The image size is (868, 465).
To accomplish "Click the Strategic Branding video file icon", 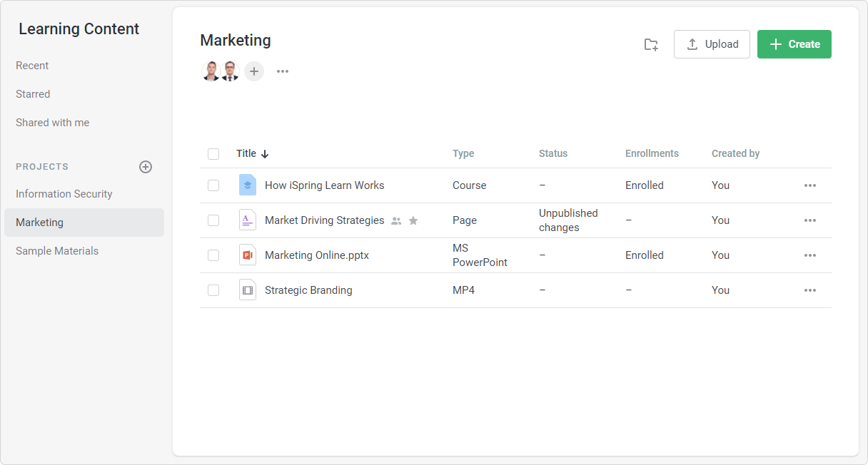I will coord(248,290).
